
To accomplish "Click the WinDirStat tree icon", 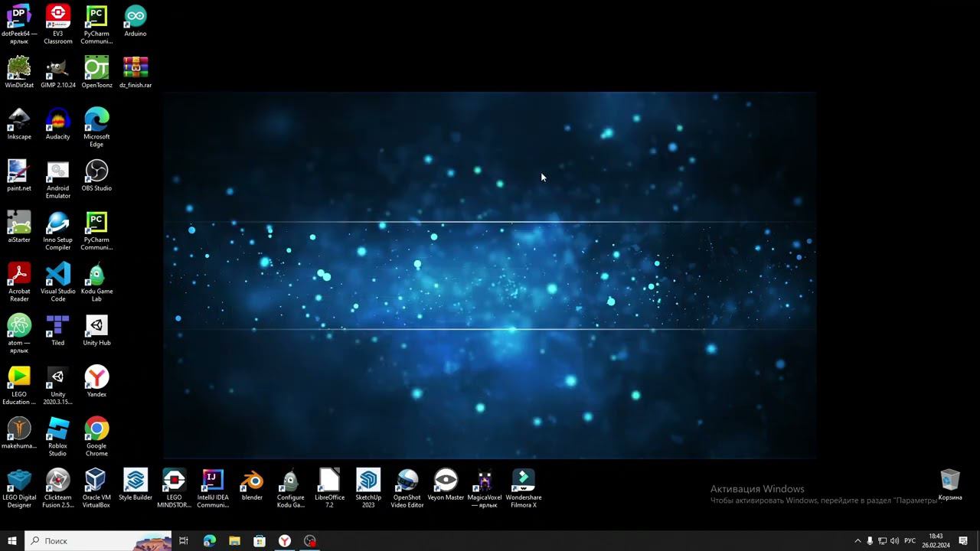I will coord(19,72).
